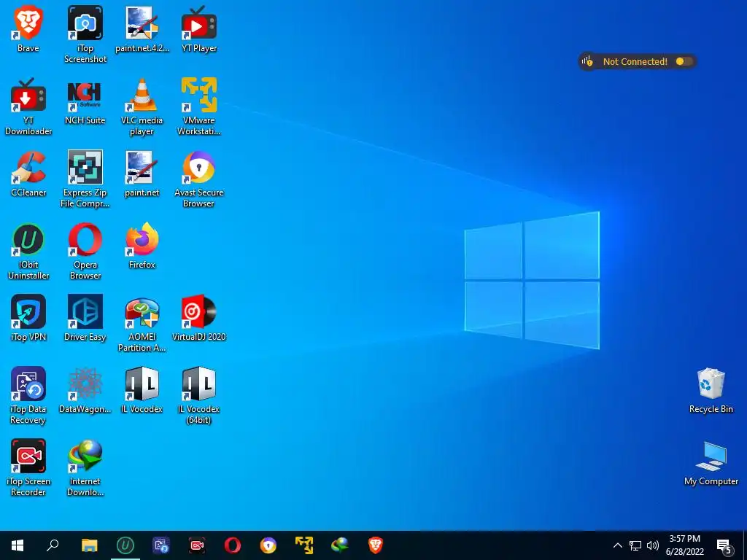The width and height of the screenshot is (747, 560).
Task: Select VirtualDJ 2020 desktop icon
Action: click(199, 318)
